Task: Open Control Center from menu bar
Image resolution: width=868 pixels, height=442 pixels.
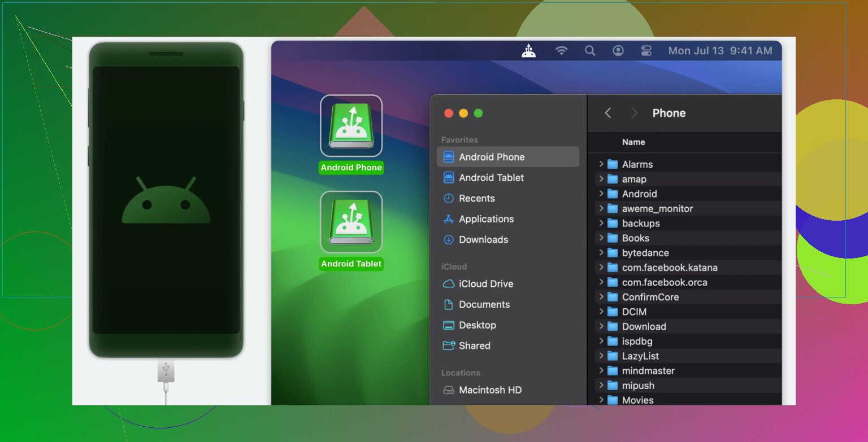Action: (646, 51)
